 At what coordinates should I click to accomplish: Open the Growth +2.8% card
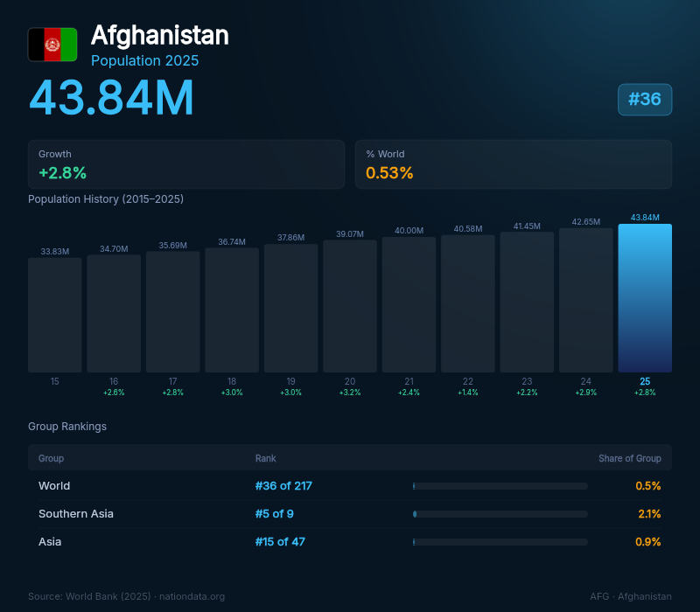click(x=186, y=164)
